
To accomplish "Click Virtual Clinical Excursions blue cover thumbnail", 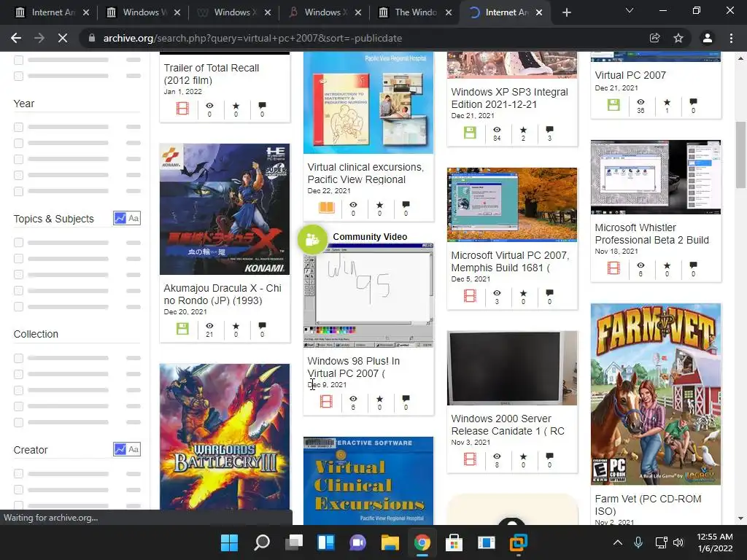I will point(368,481).
